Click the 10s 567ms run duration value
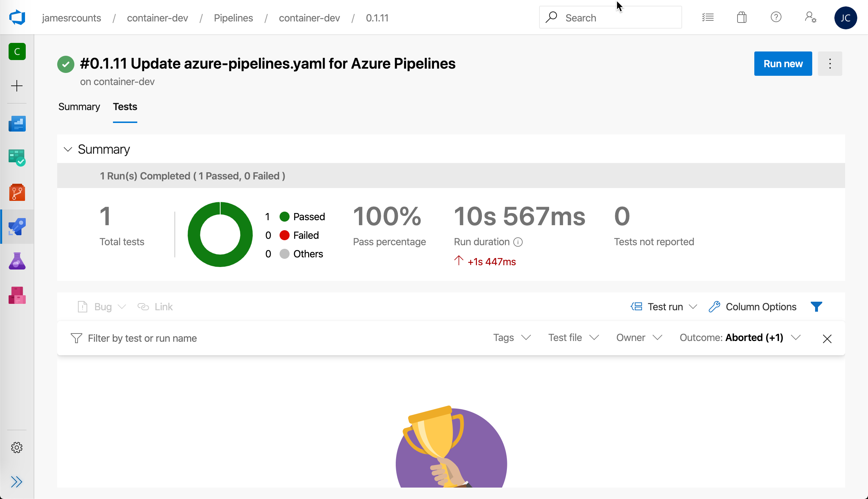This screenshot has width=868, height=499. click(519, 216)
